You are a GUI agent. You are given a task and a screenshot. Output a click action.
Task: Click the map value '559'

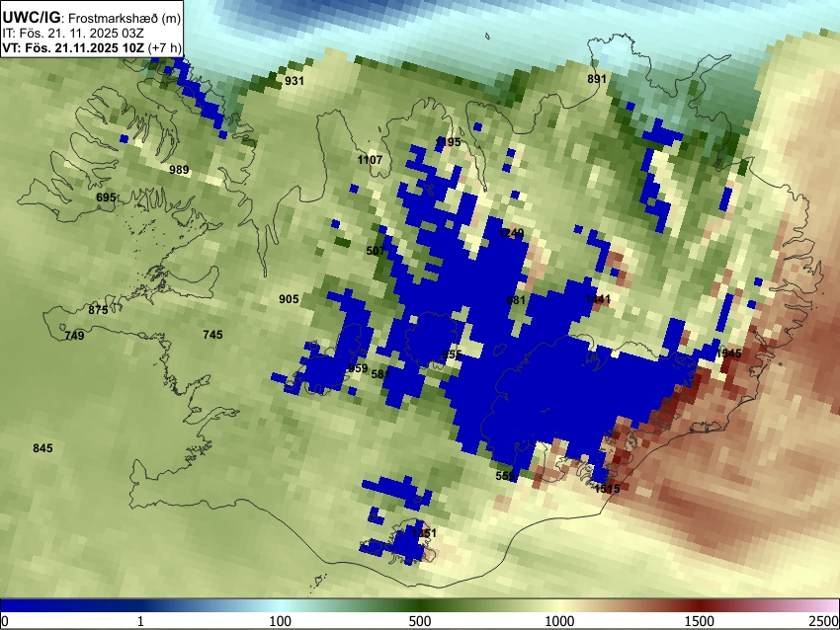(505, 475)
